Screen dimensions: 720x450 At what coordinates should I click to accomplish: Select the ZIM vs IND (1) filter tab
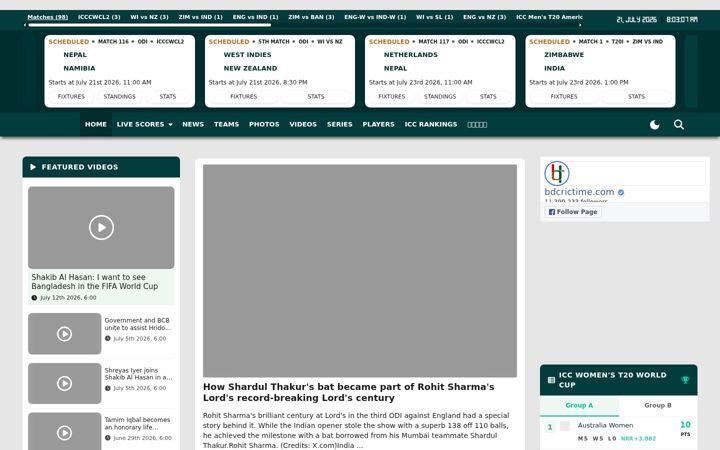[201, 17]
